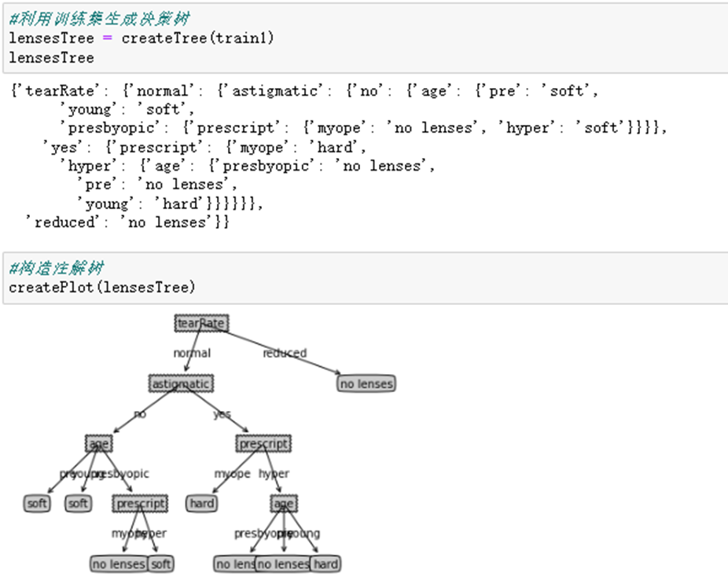Select the 'no lenses' leaf under reduced branch

point(366,383)
